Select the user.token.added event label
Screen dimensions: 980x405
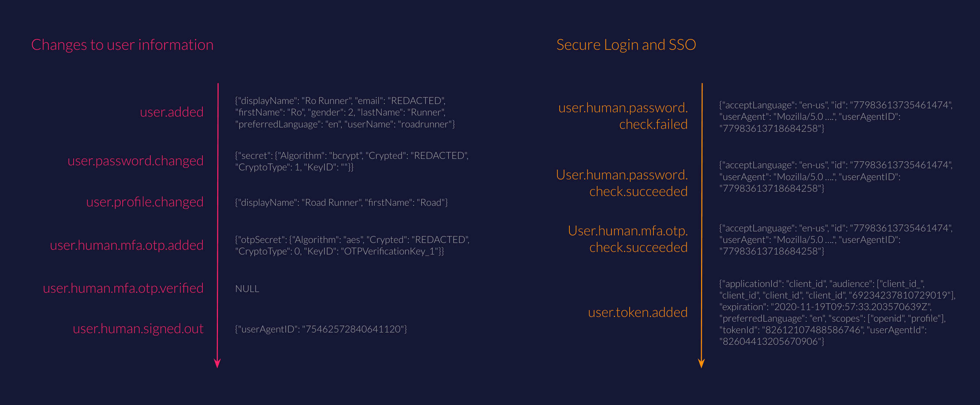[638, 312]
